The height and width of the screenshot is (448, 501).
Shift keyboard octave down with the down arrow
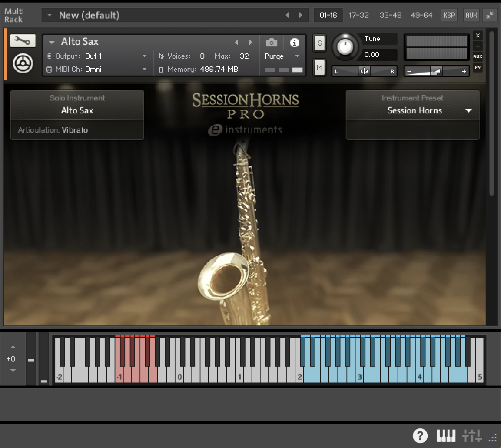[x=13, y=370]
